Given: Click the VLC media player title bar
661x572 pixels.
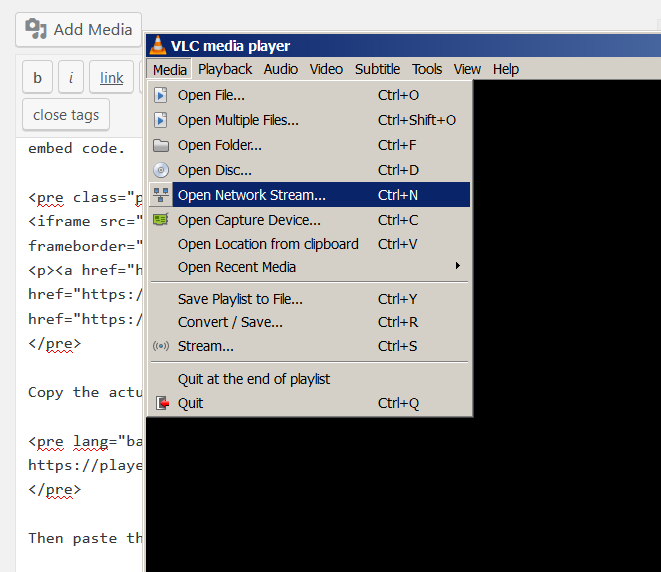Looking at the screenshot, I should 403,46.
